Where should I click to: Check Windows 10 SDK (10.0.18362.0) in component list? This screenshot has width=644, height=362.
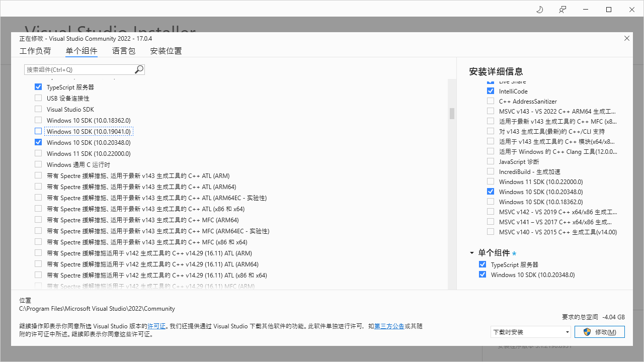[x=38, y=120]
